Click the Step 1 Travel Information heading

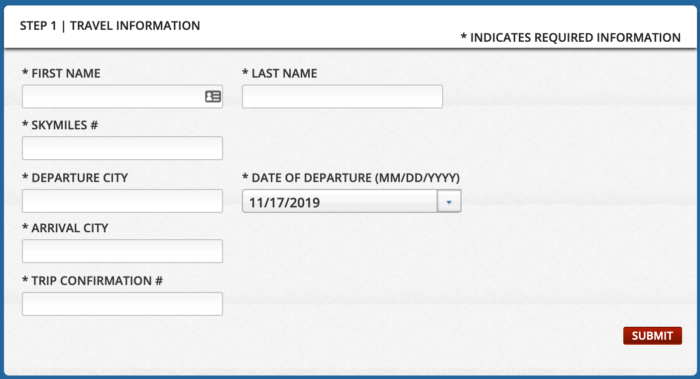(x=110, y=26)
